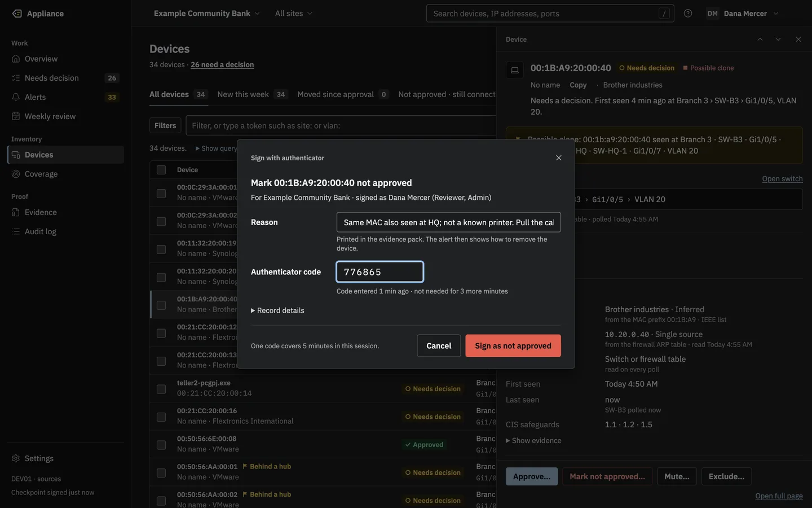Click the Open full page link
The width and height of the screenshot is (812, 508).
tap(779, 496)
